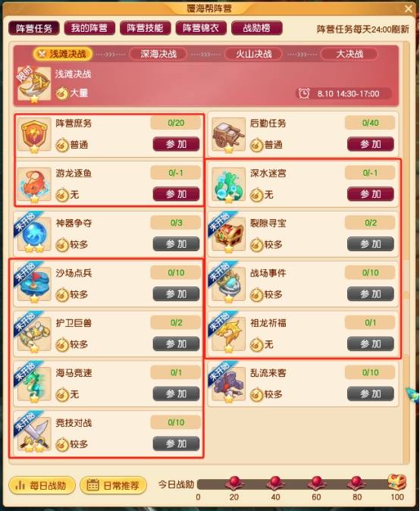Click the 竞技对战 crossed swords icon
This screenshot has width=420, height=511.
pyautogui.click(x=34, y=434)
